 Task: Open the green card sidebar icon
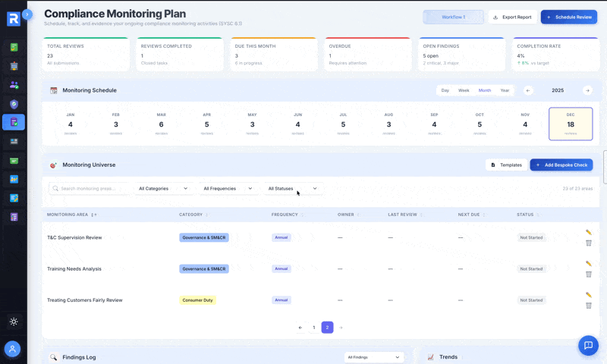[14, 161]
